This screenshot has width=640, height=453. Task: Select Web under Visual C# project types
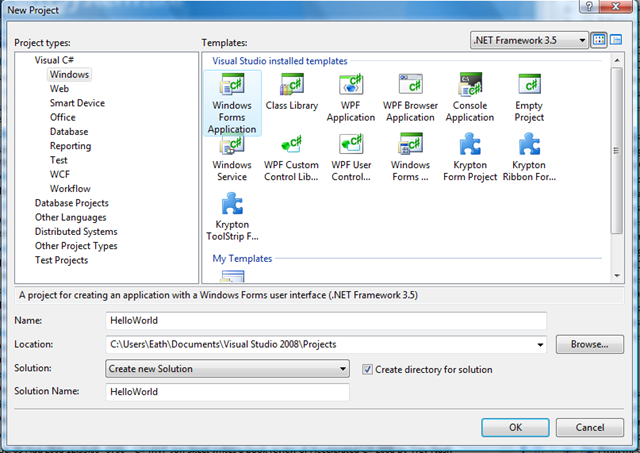(59, 89)
